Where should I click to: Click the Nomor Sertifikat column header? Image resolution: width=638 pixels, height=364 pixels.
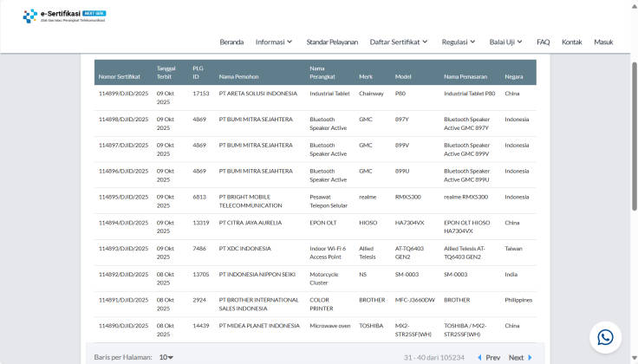point(120,76)
